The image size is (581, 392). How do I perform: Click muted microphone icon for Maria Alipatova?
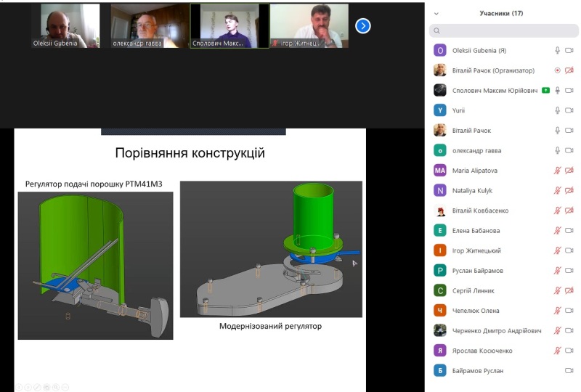pyautogui.click(x=557, y=171)
